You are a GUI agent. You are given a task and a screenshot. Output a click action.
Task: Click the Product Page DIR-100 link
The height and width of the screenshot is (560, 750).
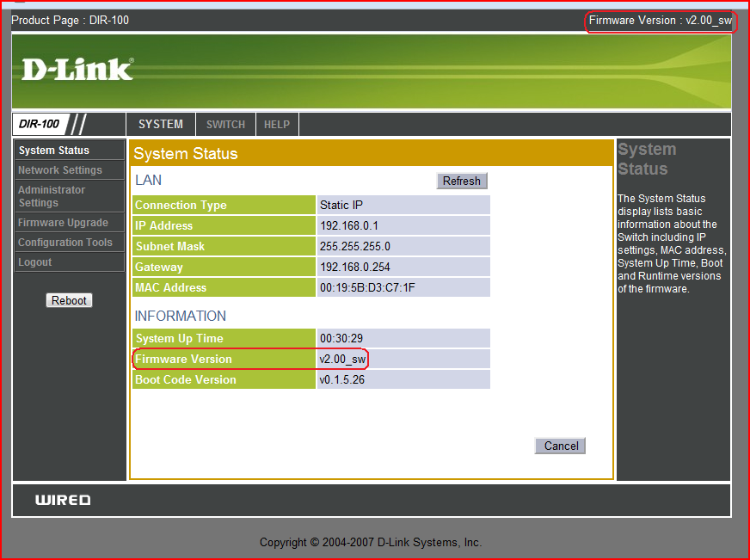pos(71,20)
